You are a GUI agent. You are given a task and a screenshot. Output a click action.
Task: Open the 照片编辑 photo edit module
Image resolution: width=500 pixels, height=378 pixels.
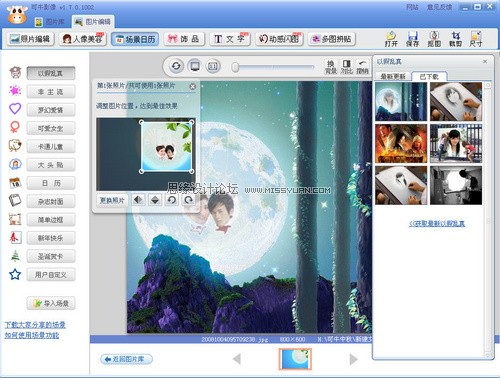[x=30, y=39]
